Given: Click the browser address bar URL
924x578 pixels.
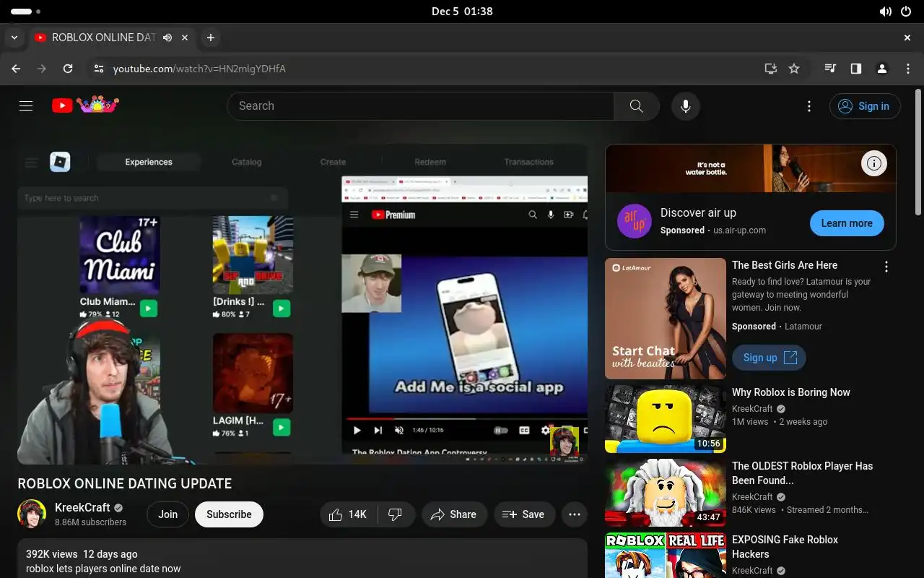Looking at the screenshot, I should click(x=199, y=69).
